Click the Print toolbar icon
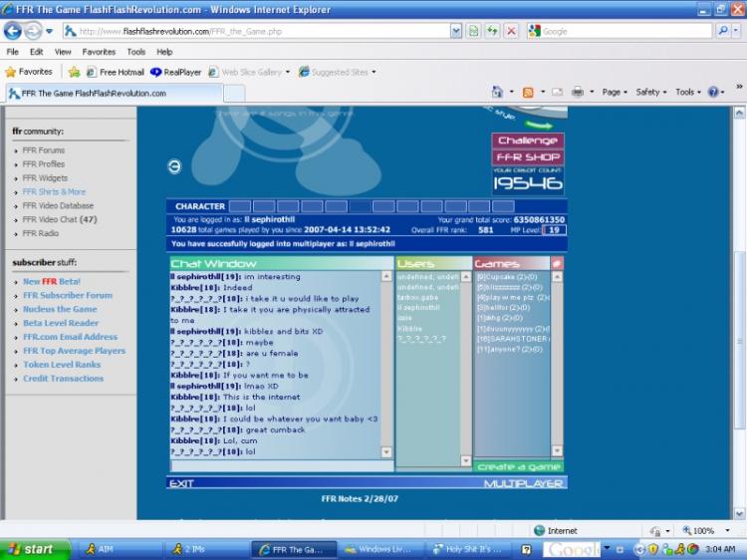The height and width of the screenshot is (560, 747). [578, 92]
